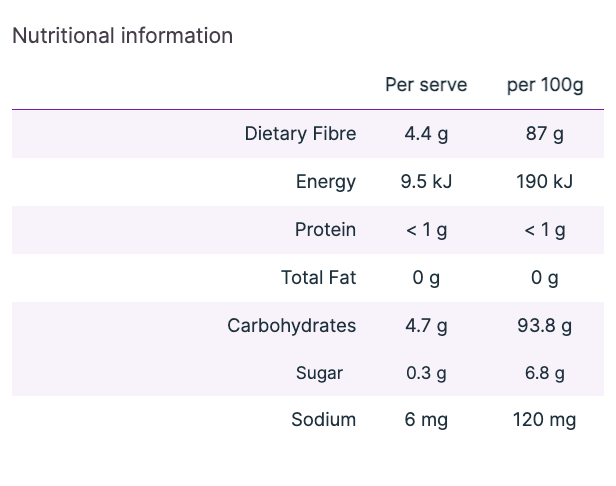
Task: Click the 6.8 g sugar value
Action: [x=545, y=373]
